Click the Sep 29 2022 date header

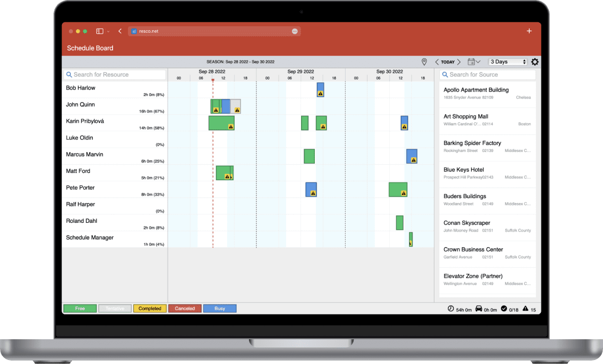coord(301,72)
